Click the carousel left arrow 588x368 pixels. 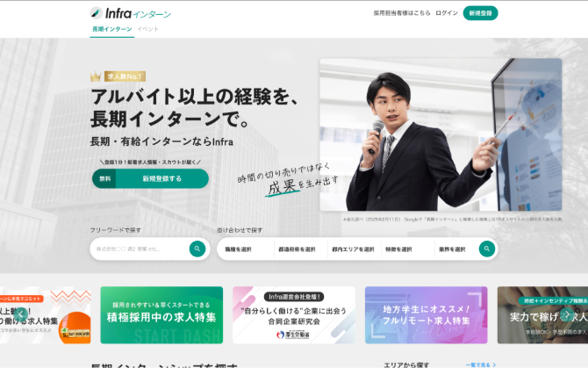pos(21,314)
